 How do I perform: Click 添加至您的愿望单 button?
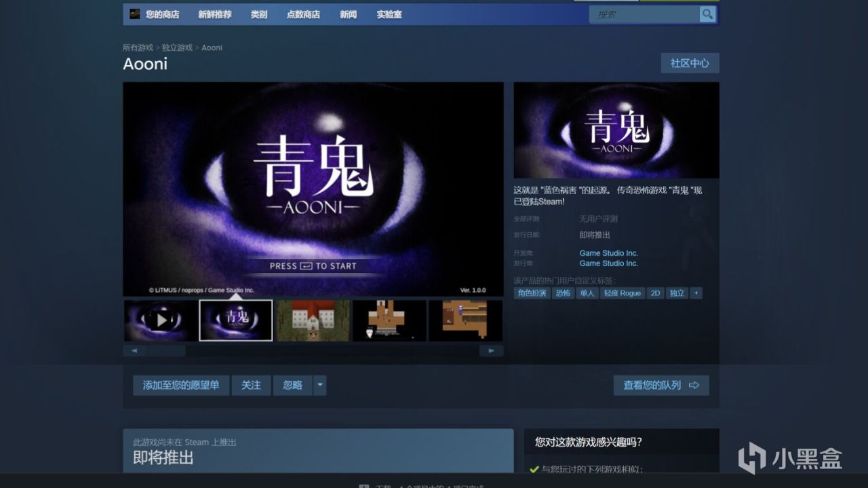tap(181, 385)
